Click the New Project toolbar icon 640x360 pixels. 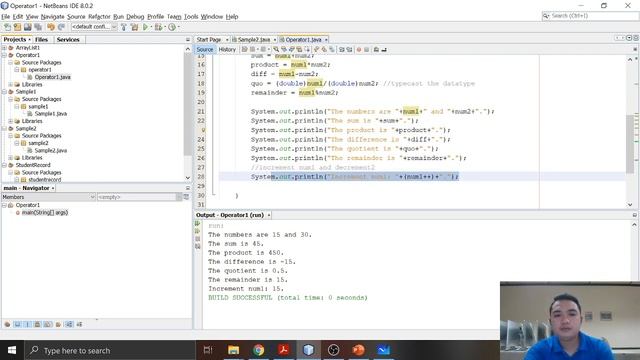click(x=17, y=27)
